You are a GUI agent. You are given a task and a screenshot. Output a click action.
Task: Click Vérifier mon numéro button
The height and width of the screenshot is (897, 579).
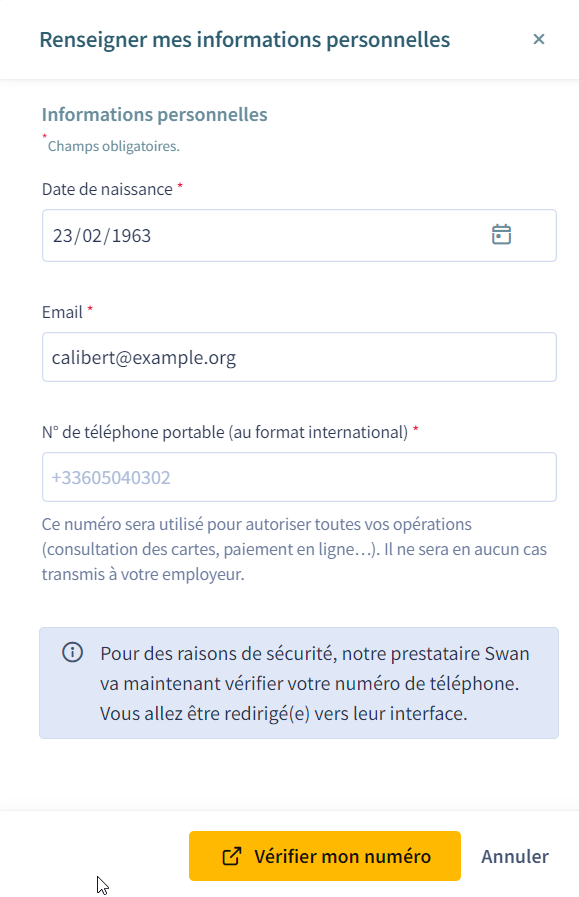[x=324, y=856]
